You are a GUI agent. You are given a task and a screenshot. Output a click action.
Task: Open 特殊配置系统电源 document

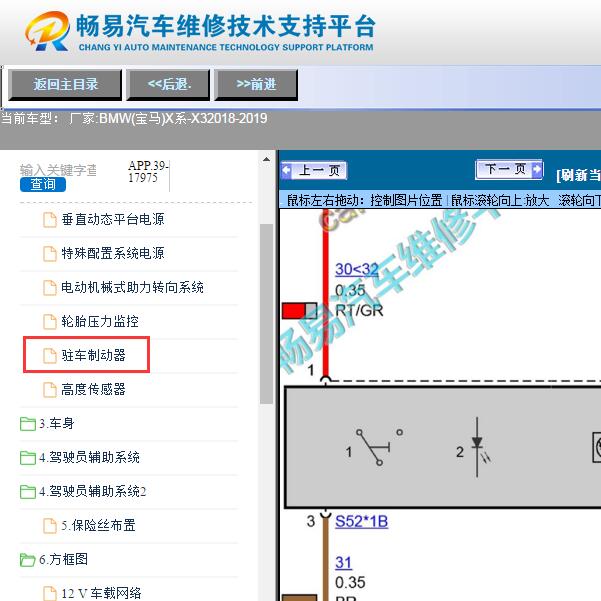(113, 253)
